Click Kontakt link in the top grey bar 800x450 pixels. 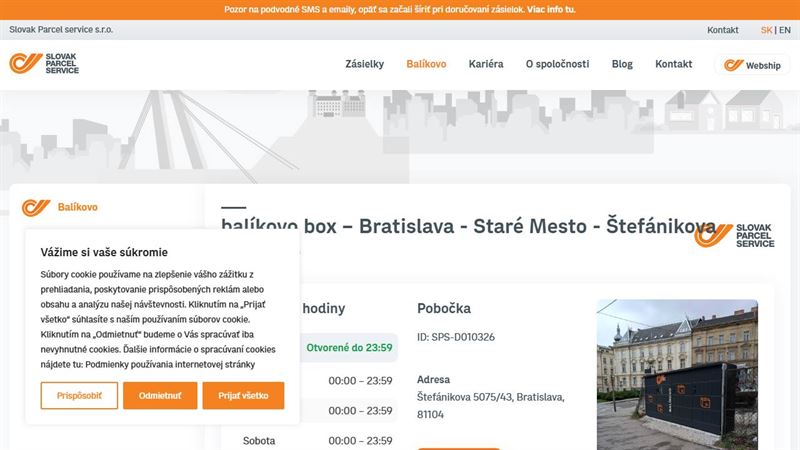pyautogui.click(x=722, y=30)
